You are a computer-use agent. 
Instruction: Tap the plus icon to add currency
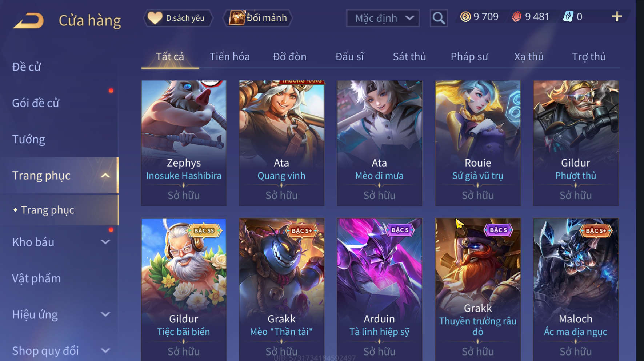(617, 17)
